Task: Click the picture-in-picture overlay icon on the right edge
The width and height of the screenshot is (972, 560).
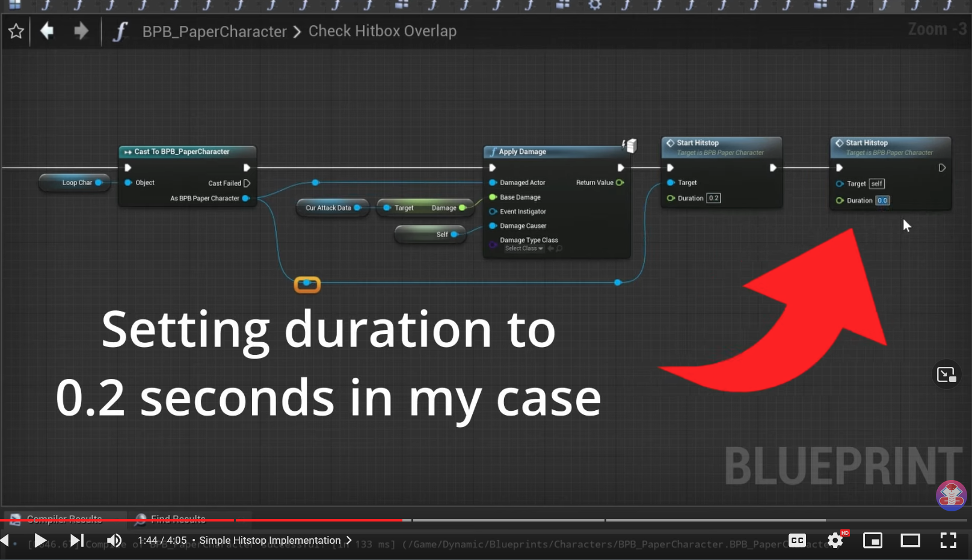Action: click(x=946, y=374)
